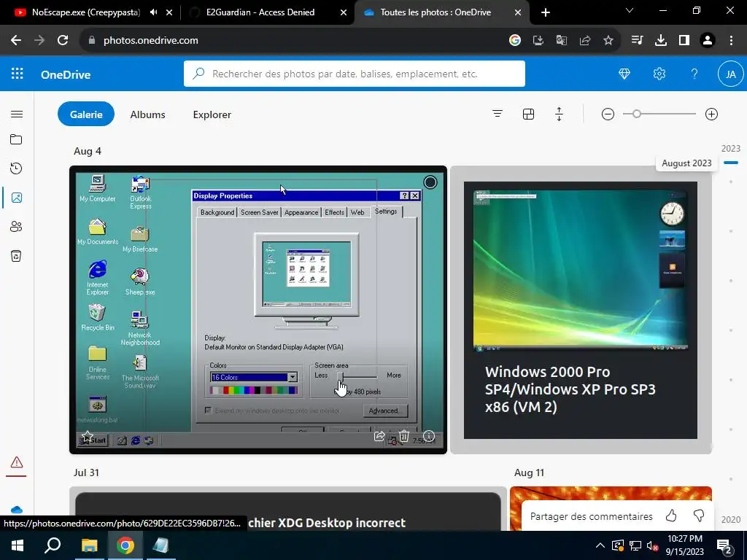Open the Aug 11 orange photo thumbnail
Image resolution: width=747 pixels, height=560 pixels.
[611, 508]
